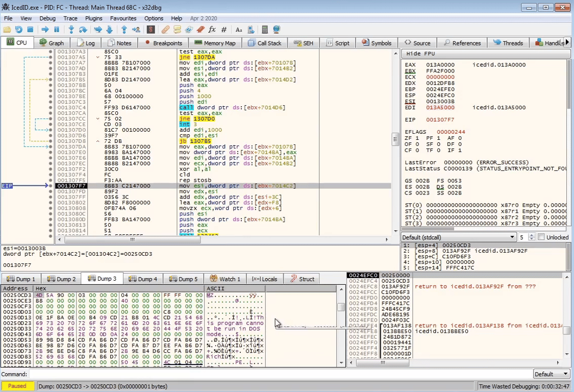Open the Default (stdcall) calling convention dropdown
The width and height of the screenshot is (574, 392).
coord(458,237)
